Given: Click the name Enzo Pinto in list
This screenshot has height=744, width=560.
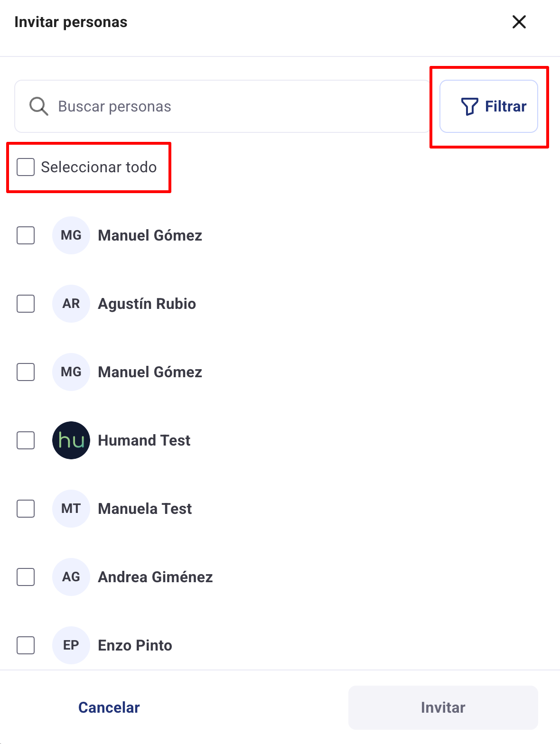Looking at the screenshot, I should pyautogui.click(x=135, y=645).
